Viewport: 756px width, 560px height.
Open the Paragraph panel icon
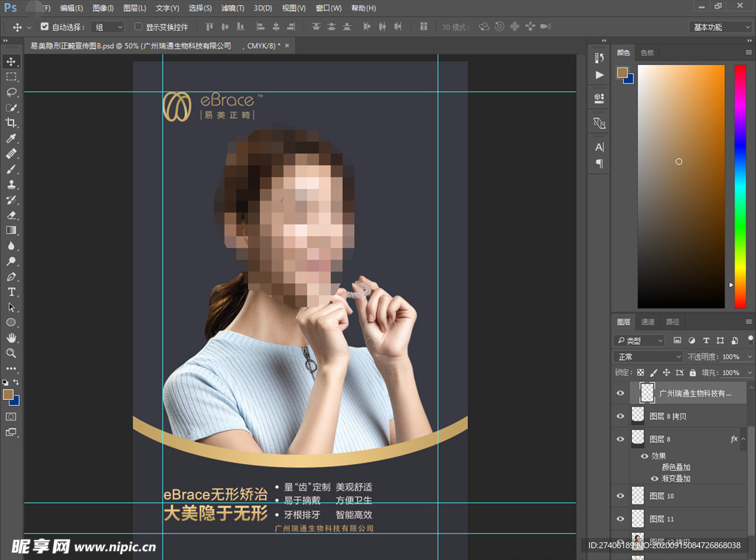(x=599, y=164)
